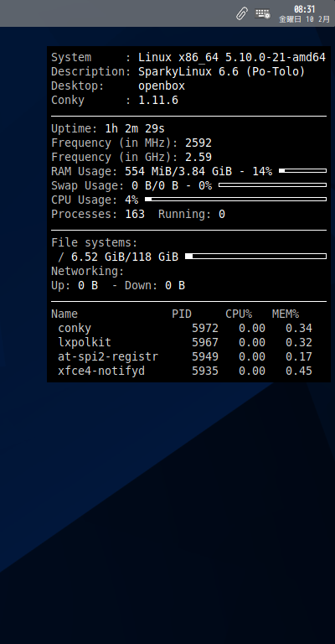The height and width of the screenshot is (644, 335).
Task: Open the keyboard settings tray icon
Action: coord(262,13)
